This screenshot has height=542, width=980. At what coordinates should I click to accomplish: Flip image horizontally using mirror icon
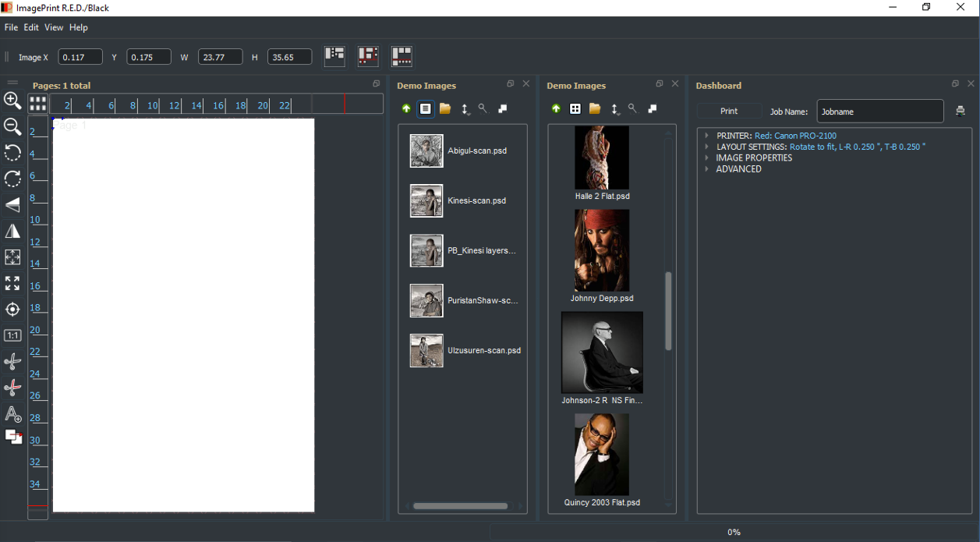(12, 231)
